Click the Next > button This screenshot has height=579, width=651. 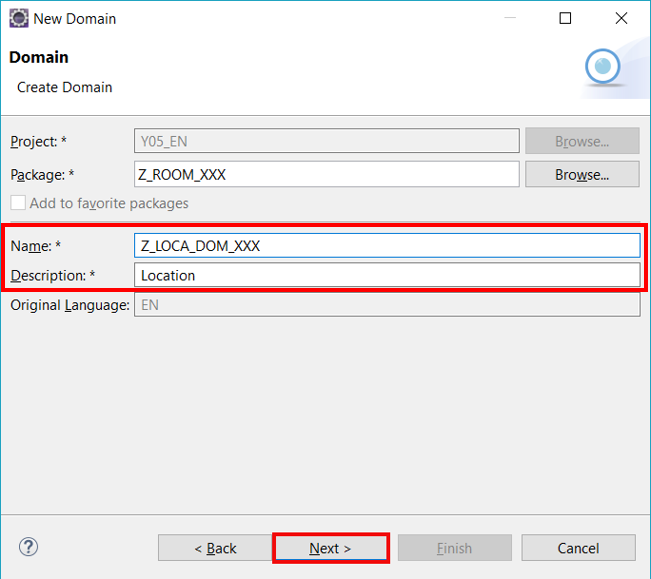pyautogui.click(x=330, y=548)
